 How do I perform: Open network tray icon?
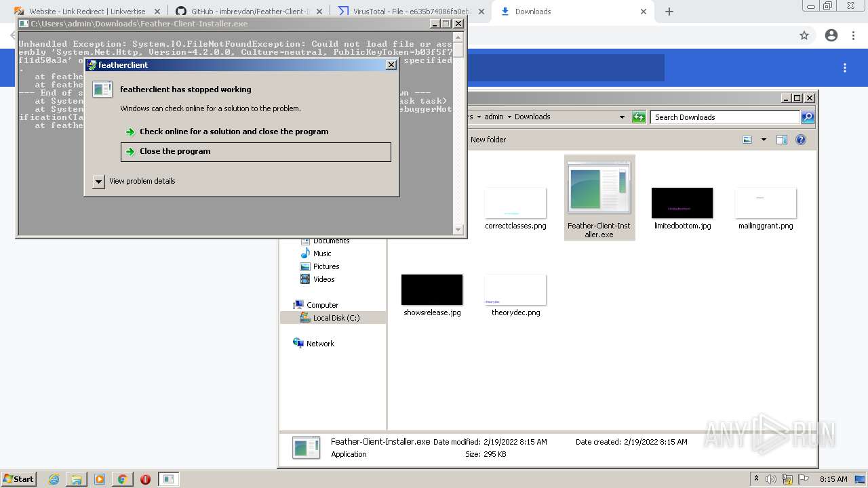click(787, 479)
